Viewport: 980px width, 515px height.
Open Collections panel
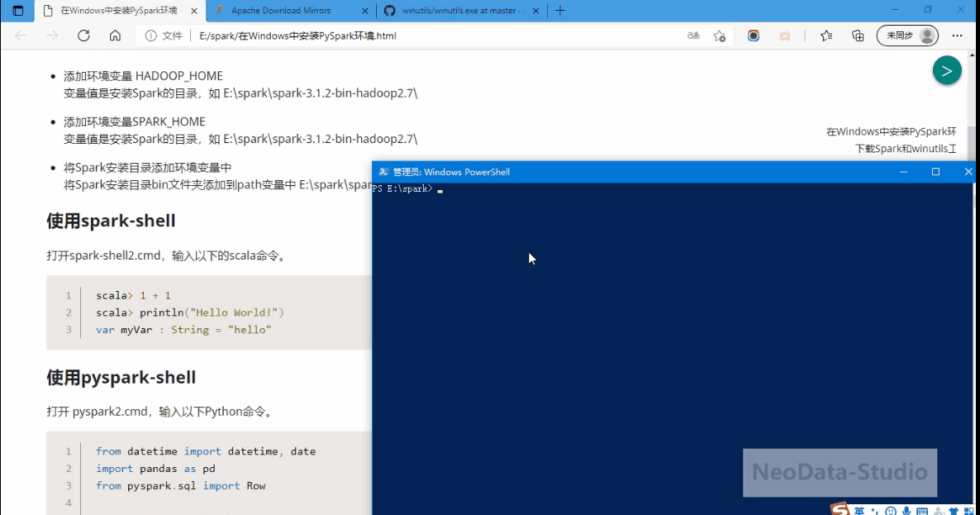pyautogui.click(x=859, y=36)
